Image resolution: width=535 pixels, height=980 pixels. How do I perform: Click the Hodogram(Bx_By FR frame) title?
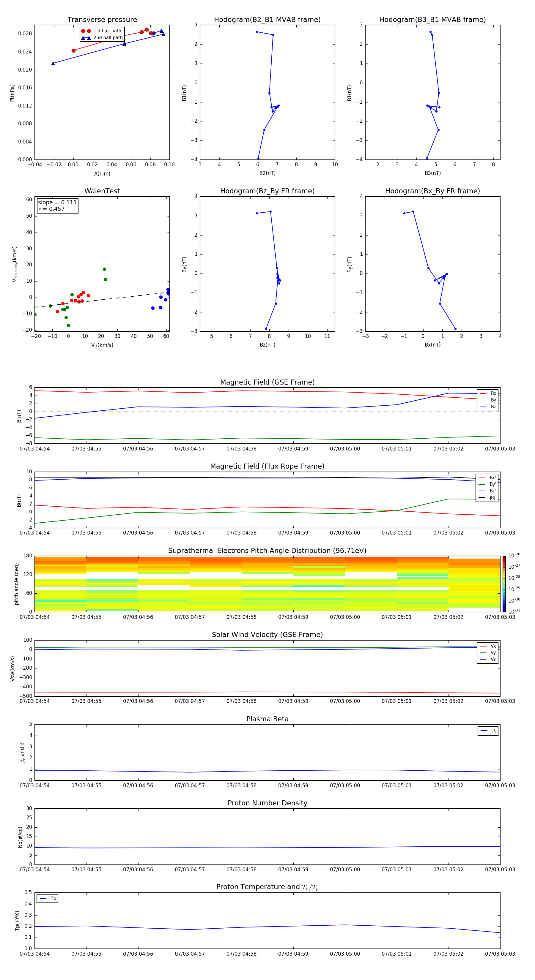(x=432, y=191)
